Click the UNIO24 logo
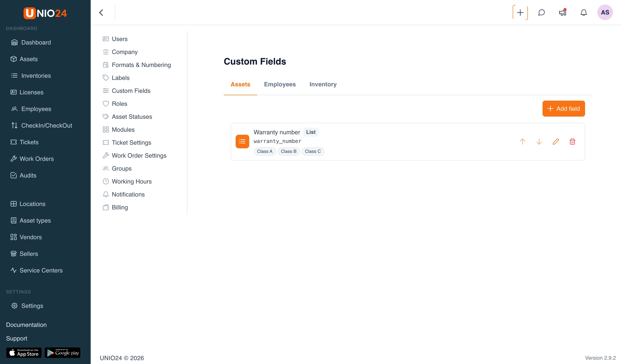The image size is (622, 364). point(45,13)
